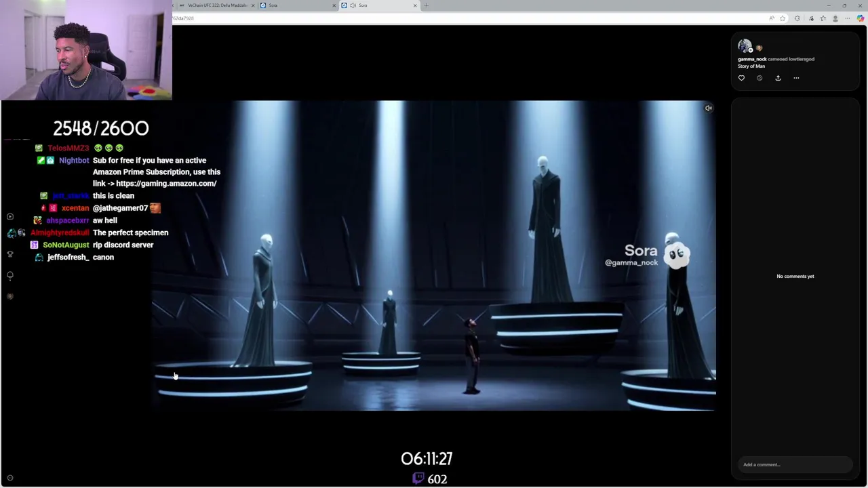Click the jeffsofresh_ chat username
The image size is (868, 488).
[x=68, y=257]
